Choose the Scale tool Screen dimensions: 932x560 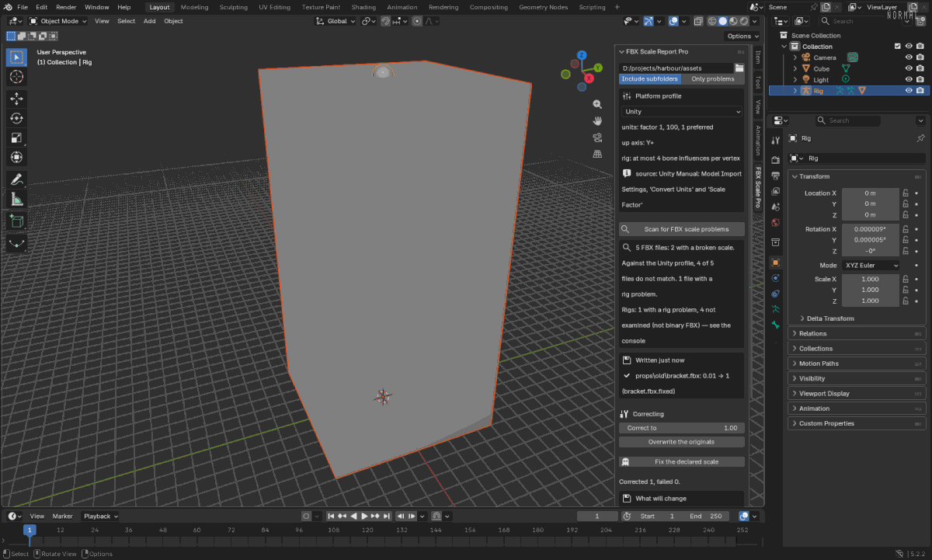pos(16,137)
